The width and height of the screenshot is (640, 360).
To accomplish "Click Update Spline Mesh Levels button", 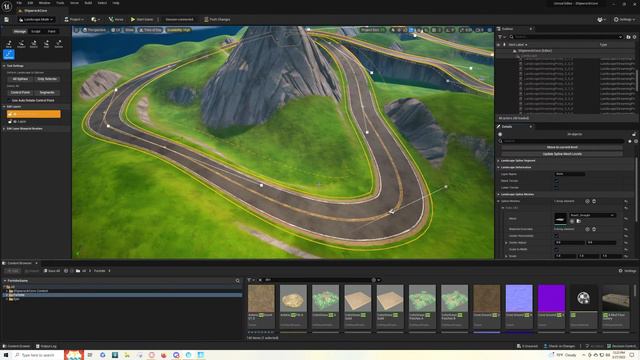I will (x=562, y=154).
